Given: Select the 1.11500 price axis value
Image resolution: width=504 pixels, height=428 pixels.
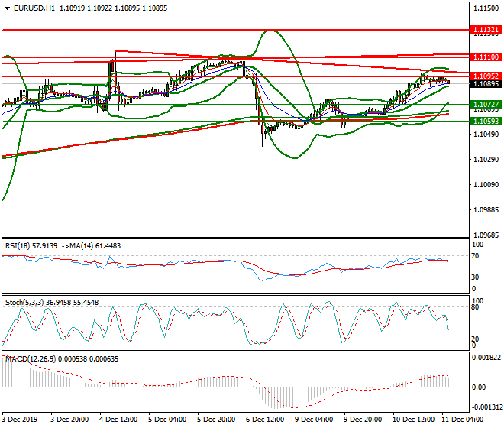Looking at the screenshot, I should (x=486, y=8).
